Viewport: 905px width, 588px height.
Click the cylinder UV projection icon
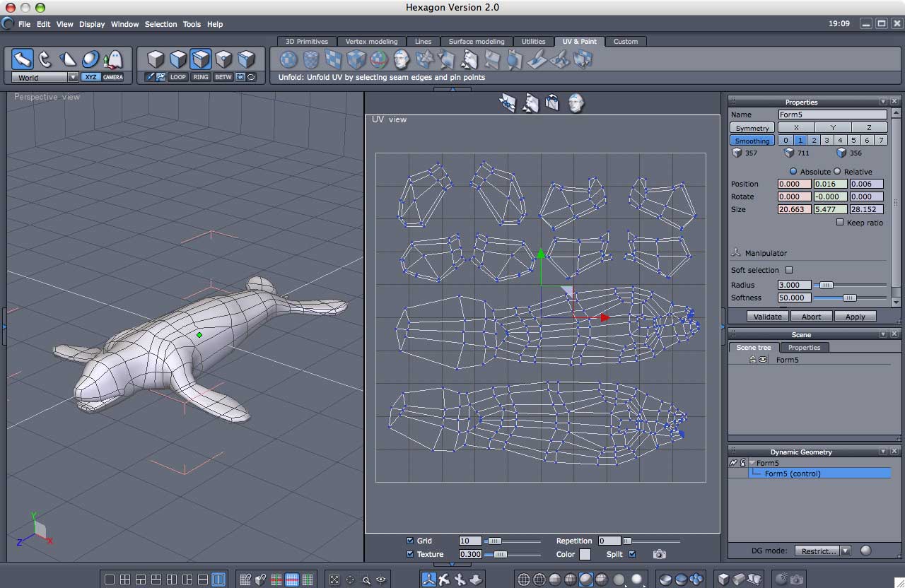(311, 59)
